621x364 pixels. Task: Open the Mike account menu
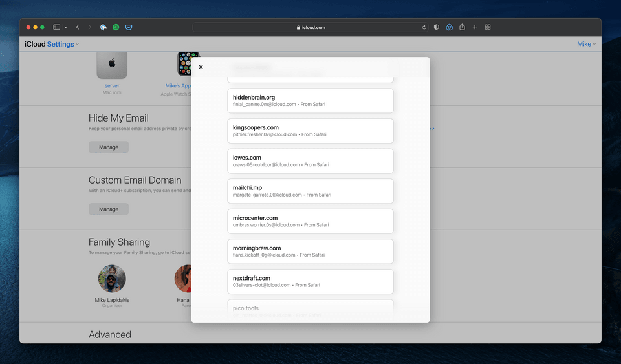586,44
